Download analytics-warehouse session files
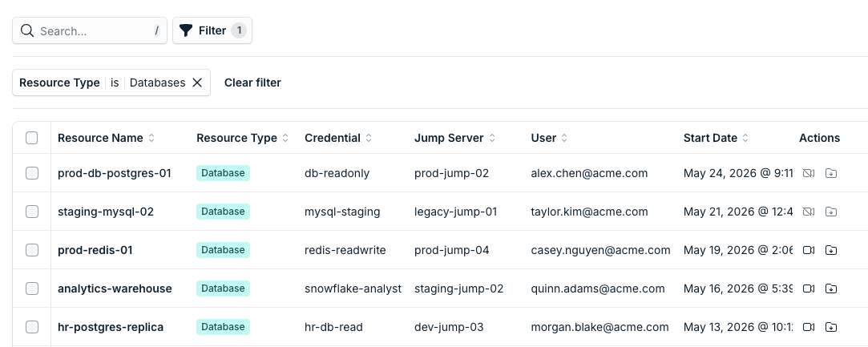This screenshot has height=347, width=868. 831,288
